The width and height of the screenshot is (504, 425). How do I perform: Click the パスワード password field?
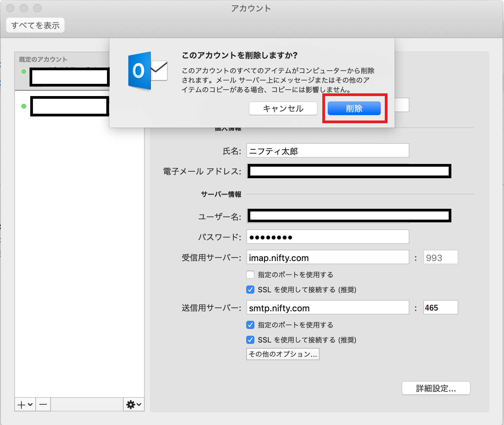point(327,237)
